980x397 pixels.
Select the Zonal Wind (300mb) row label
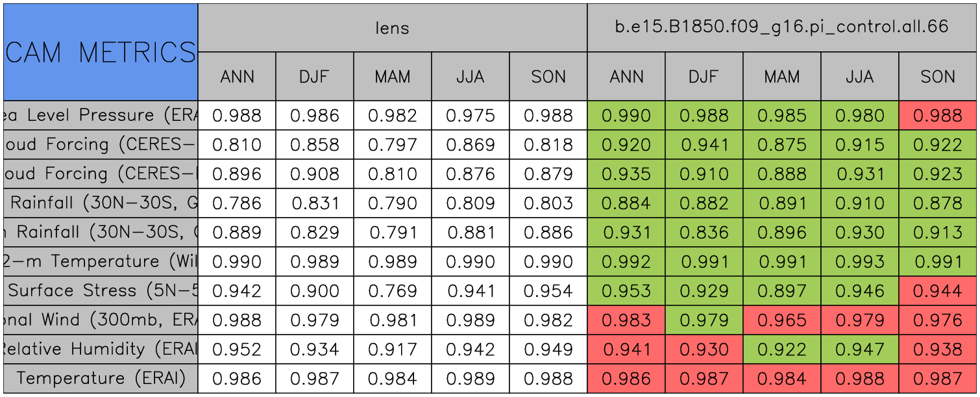pos(101,320)
